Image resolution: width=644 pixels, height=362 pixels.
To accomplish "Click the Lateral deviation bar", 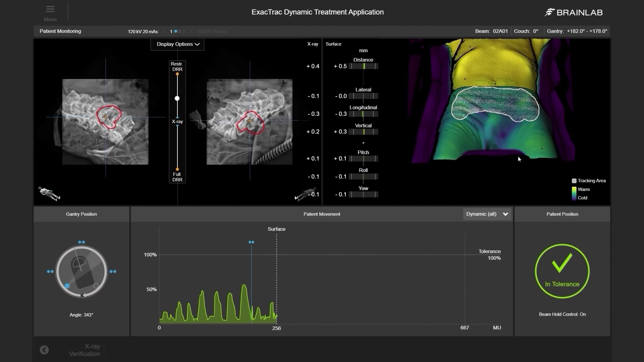I will (x=364, y=96).
